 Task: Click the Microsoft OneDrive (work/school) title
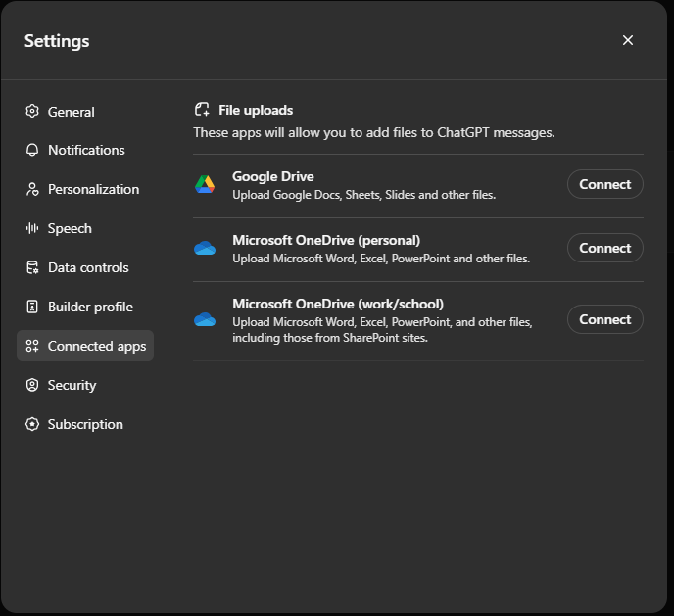point(337,304)
